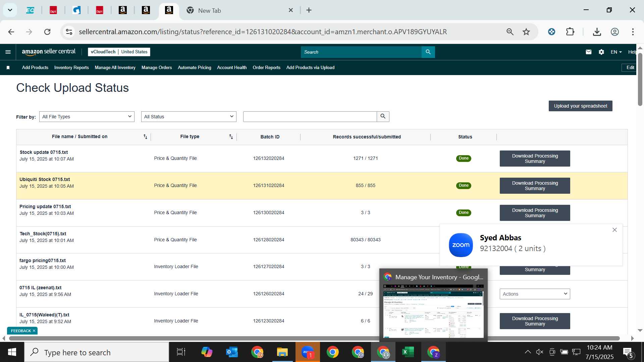Open Add Products menu item
Viewport: 644px width, 362px height.
(x=35, y=68)
